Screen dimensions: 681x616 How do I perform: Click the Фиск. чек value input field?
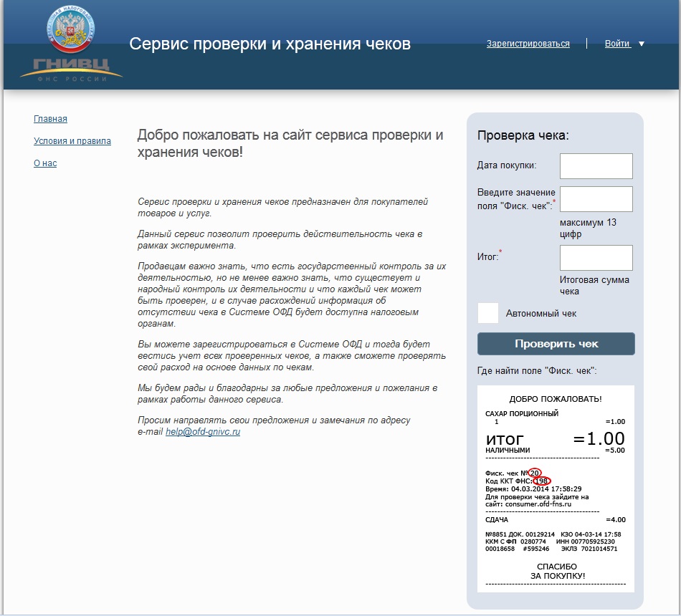point(596,199)
